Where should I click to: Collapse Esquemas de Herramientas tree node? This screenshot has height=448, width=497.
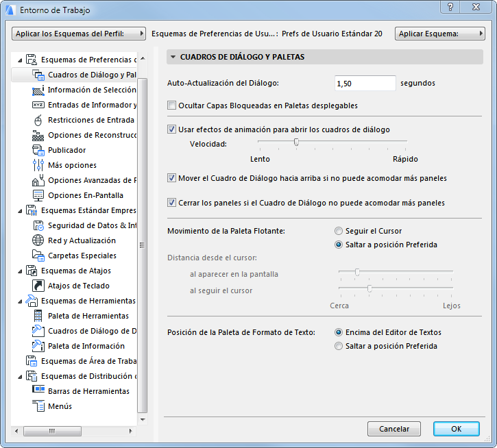[20, 301]
